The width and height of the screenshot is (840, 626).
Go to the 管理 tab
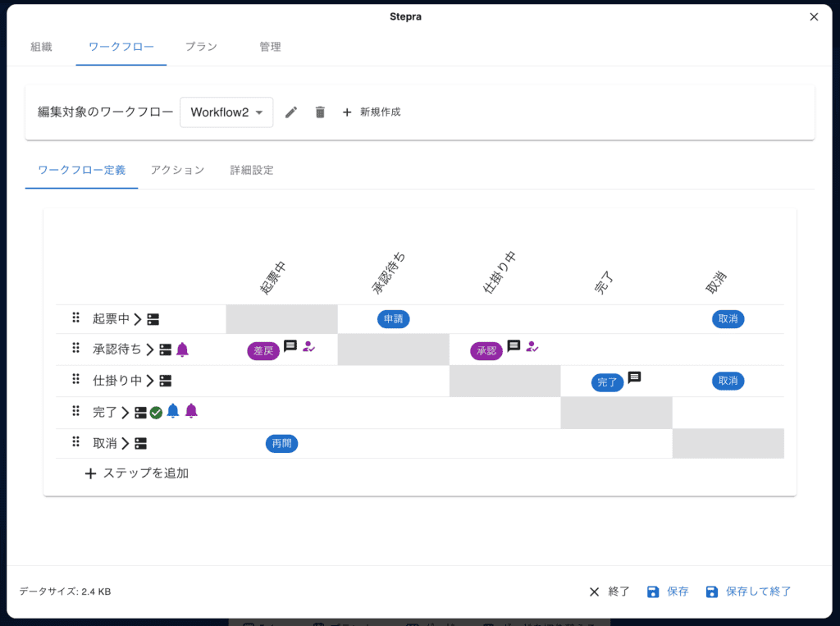pyautogui.click(x=270, y=47)
